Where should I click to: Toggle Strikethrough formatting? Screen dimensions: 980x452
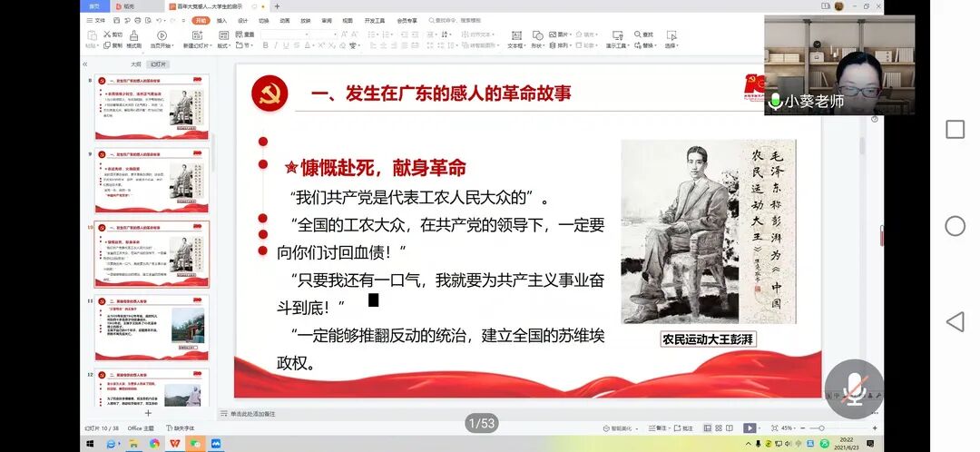296,45
